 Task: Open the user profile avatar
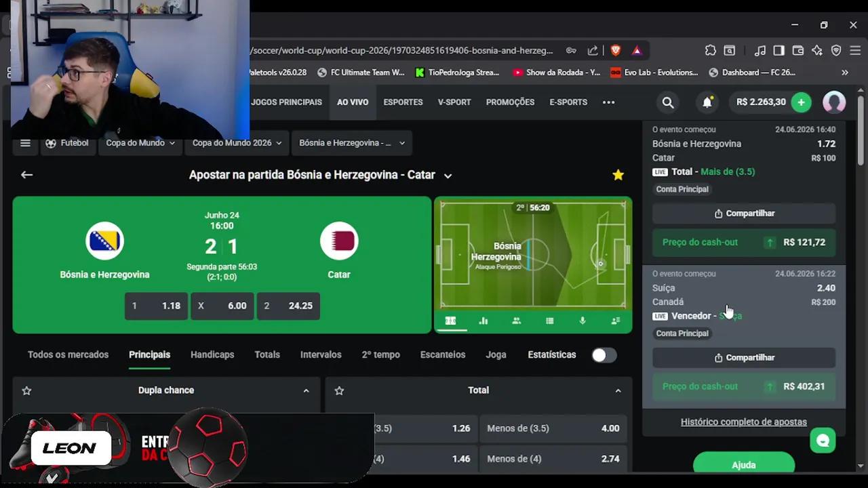coord(834,102)
